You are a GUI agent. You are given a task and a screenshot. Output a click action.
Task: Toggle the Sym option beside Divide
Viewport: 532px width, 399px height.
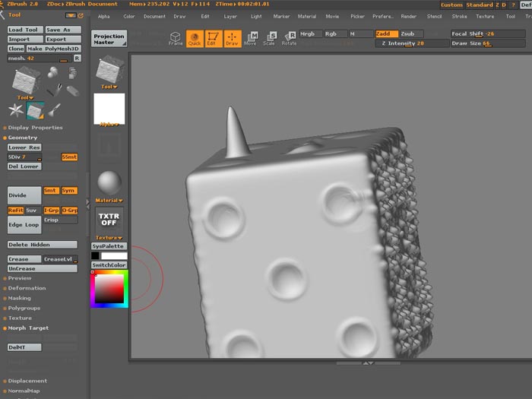tap(69, 190)
